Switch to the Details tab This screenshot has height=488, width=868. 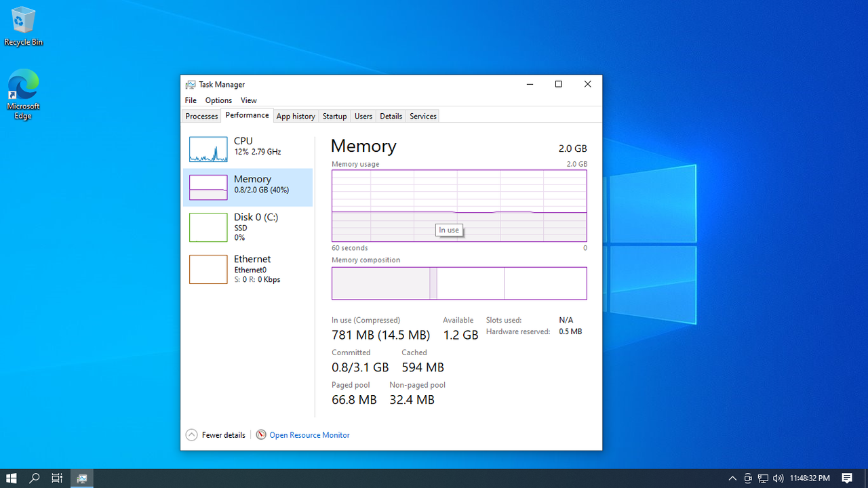click(391, 116)
